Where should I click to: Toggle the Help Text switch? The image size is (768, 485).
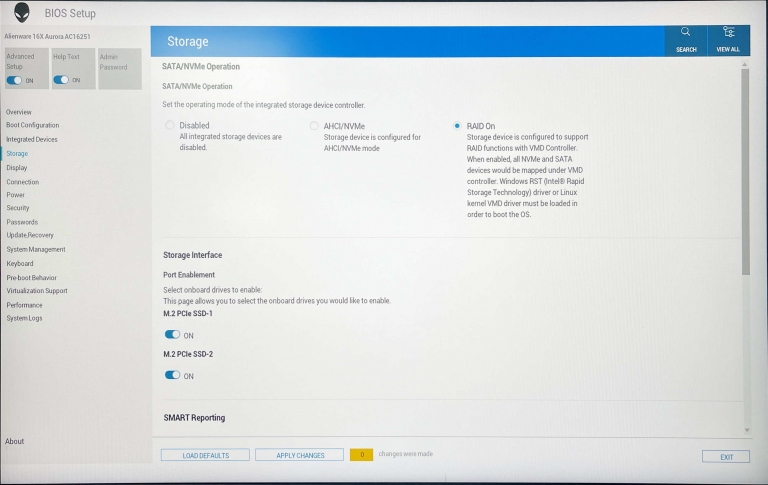(62, 80)
